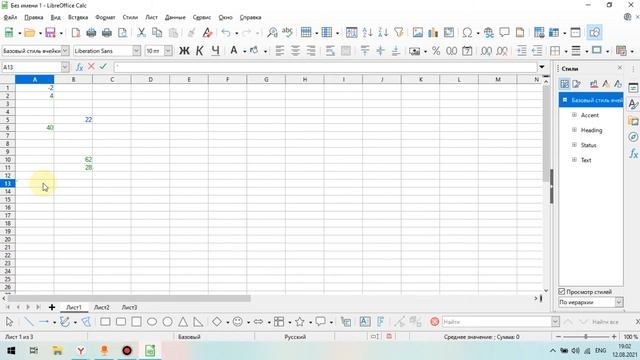Viewport: 640px width, 360px height.
Task: Click the sidebar Navigator compass icon
Action: pyautogui.click(x=633, y=137)
